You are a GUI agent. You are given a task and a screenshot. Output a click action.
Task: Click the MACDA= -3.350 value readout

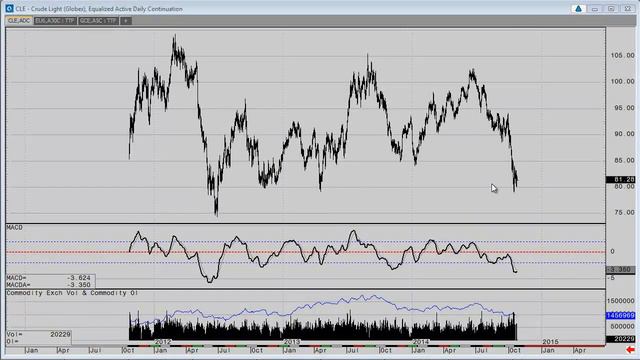click(49, 285)
